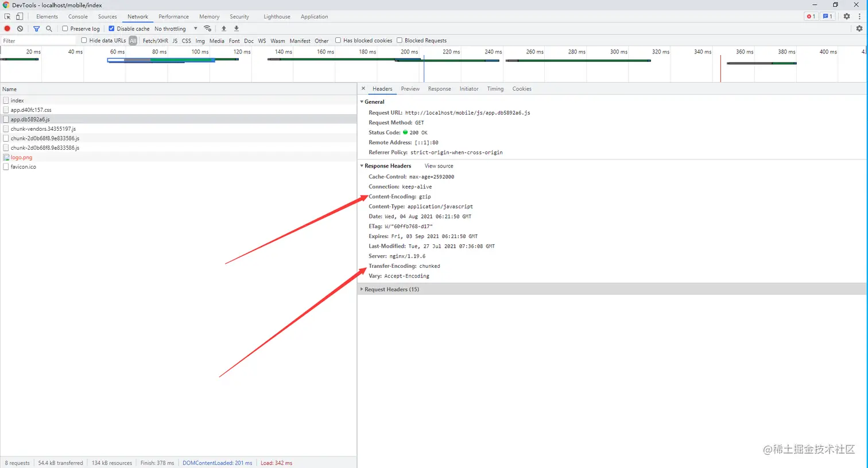Open No throttling dropdown
The height and width of the screenshot is (468, 868).
(176, 29)
